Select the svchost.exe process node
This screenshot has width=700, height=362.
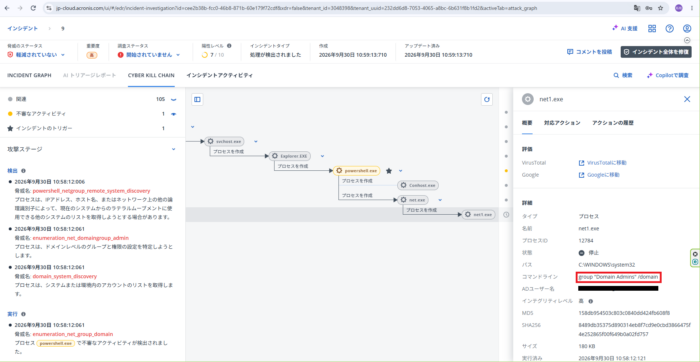(x=225, y=141)
